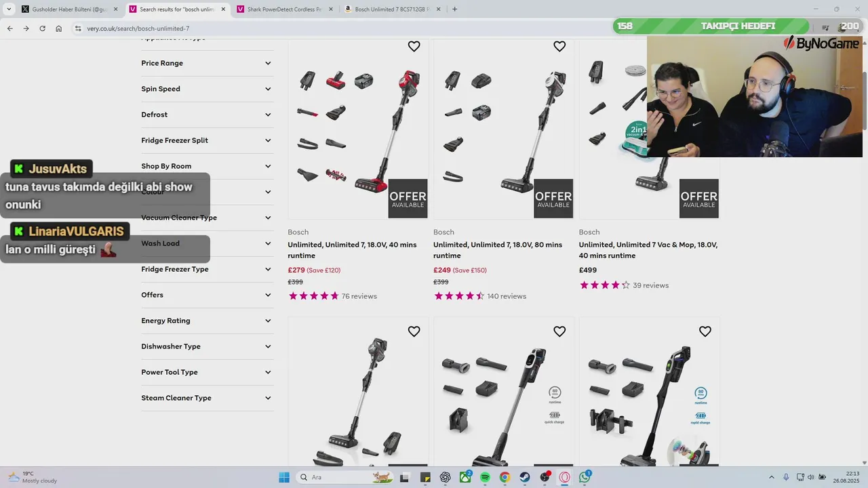Open the Windows Start menu
Viewport: 868px width, 488px height.
(284, 477)
